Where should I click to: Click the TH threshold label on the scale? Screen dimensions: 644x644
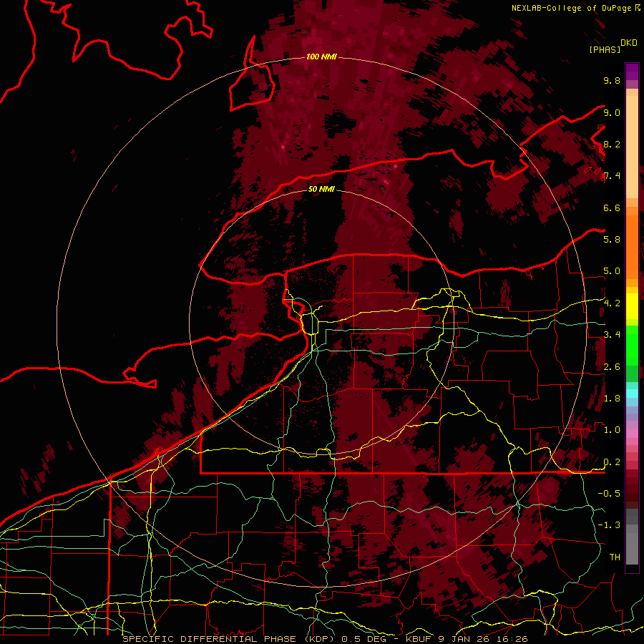tap(615, 557)
